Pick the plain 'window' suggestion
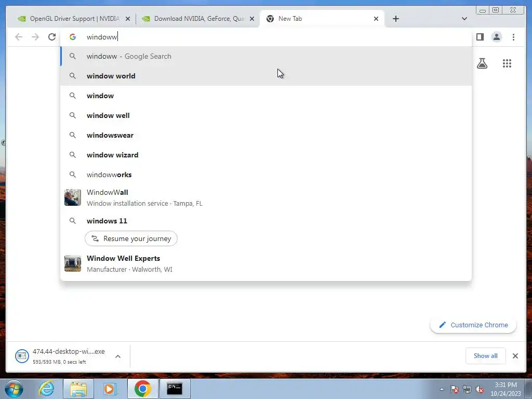Screen dimensions: 532x399 [x=265, y=96]
